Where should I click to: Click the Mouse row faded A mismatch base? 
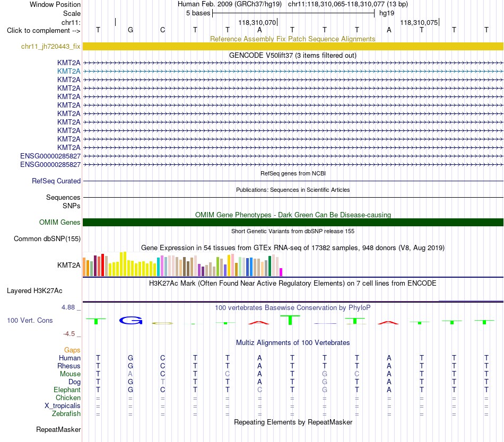[130, 374]
